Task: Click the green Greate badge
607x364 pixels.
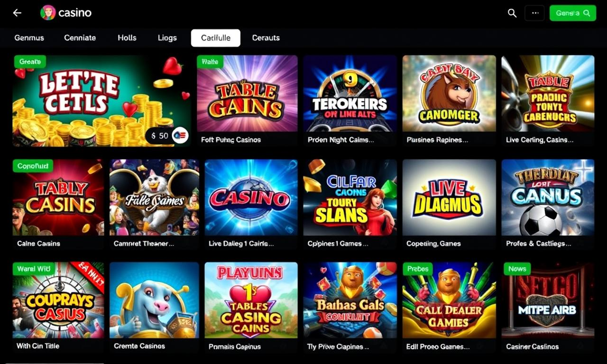Action: point(30,62)
